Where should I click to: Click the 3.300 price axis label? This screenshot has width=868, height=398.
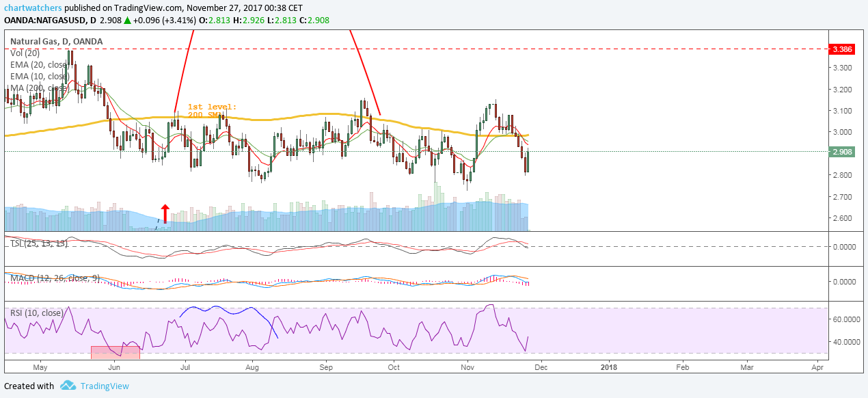[841, 68]
